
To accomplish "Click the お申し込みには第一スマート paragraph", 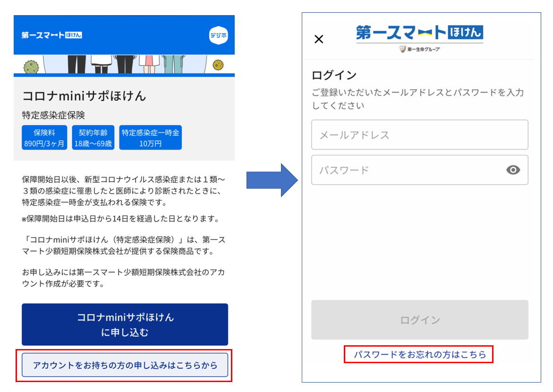I will [123, 278].
